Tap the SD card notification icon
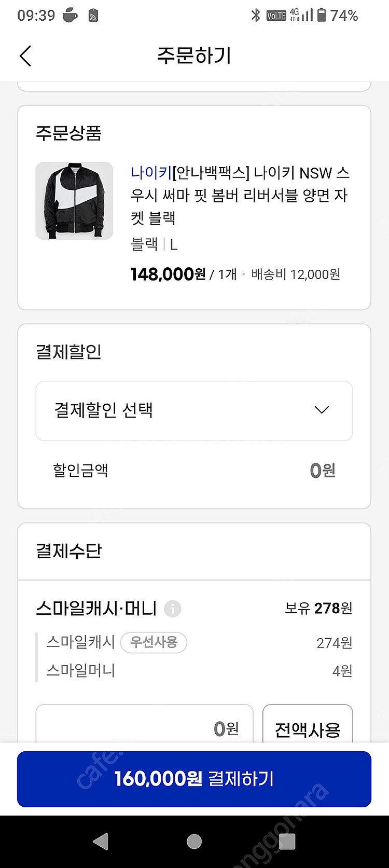 click(x=93, y=16)
